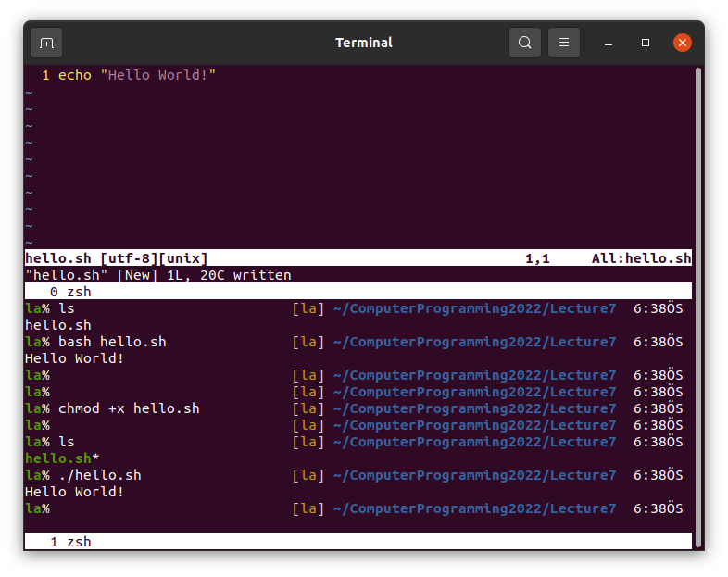The height and width of the screenshot is (577, 728).
Task: Switch to the "1 zsh" tmux window tab
Action: [x=70, y=542]
